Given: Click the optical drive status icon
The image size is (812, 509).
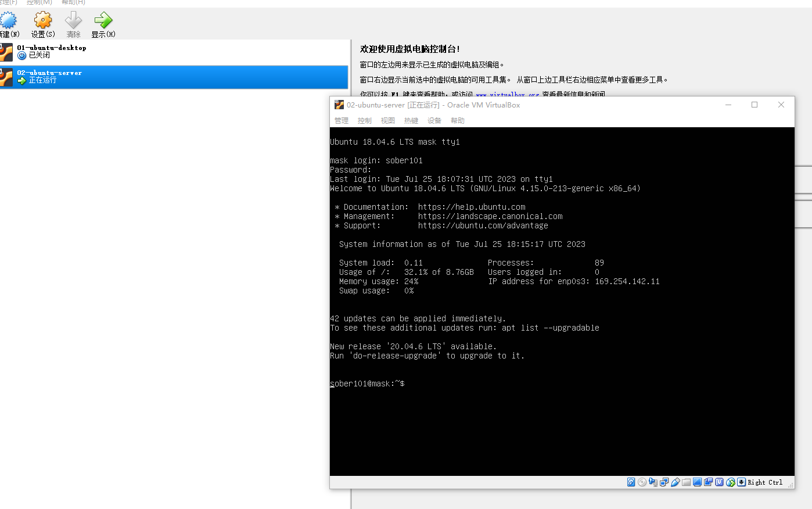Looking at the screenshot, I should pos(642,482).
